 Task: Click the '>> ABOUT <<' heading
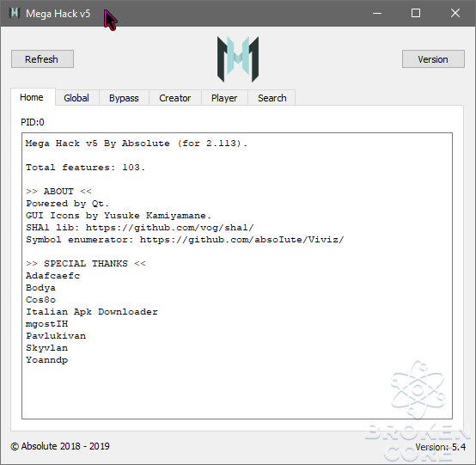coord(58,192)
